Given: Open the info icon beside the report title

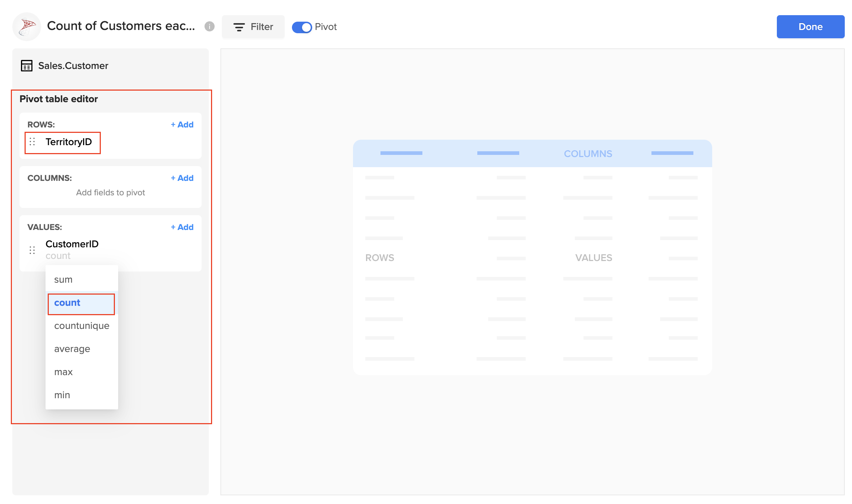Looking at the screenshot, I should [210, 26].
